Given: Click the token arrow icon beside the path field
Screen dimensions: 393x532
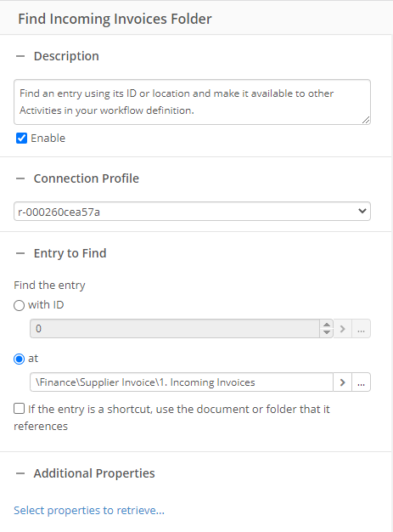Looking at the screenshot, I should tap(343, 382).
